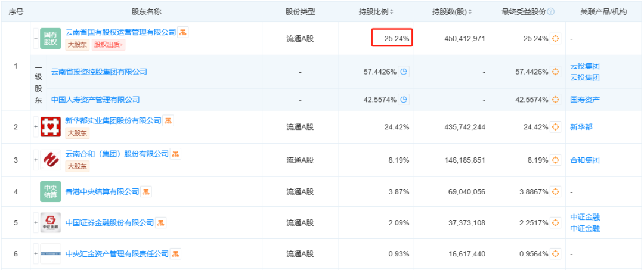
Task: Click target icon beside 3.8867% beneficial share
Action: [556, 192]
